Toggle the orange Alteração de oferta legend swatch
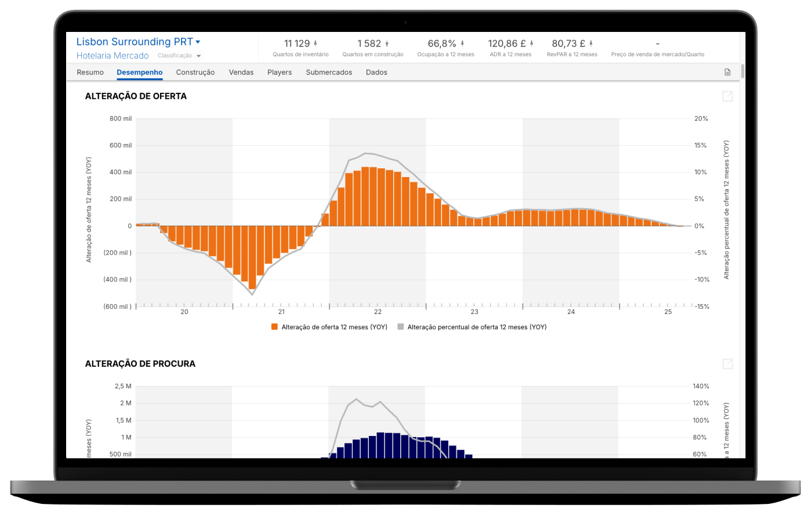812x519 pixels. click(275, 327)
